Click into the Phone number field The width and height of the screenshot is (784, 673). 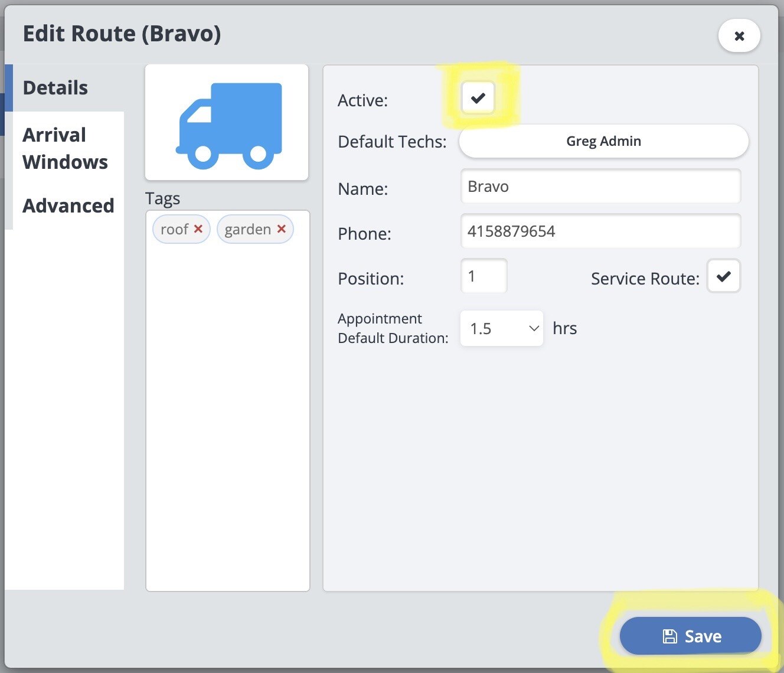point(600,231)
